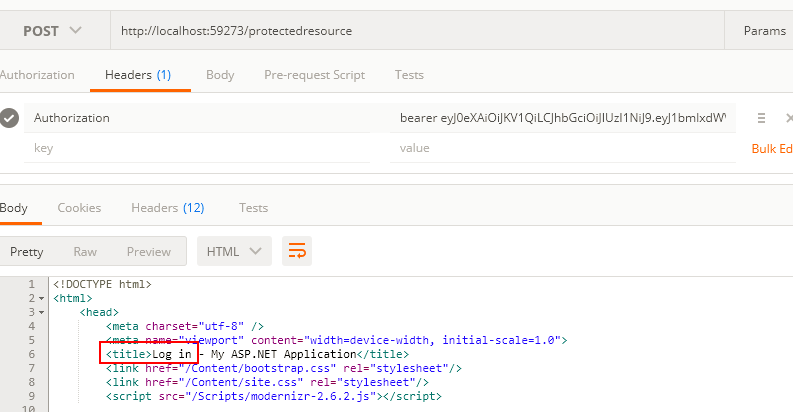The image size is (793, 412).
Task: Select the request Headers (1) tab
Action: click(x=138, y=75)
